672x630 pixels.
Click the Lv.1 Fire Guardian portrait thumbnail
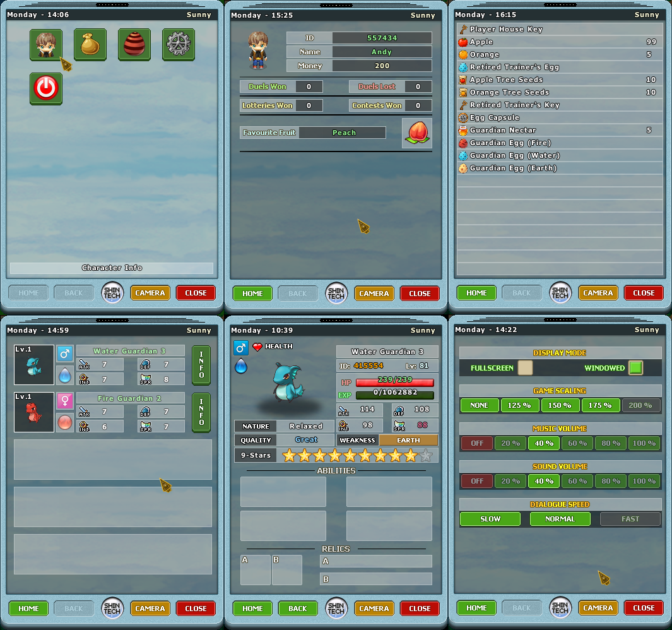(34, 412)
